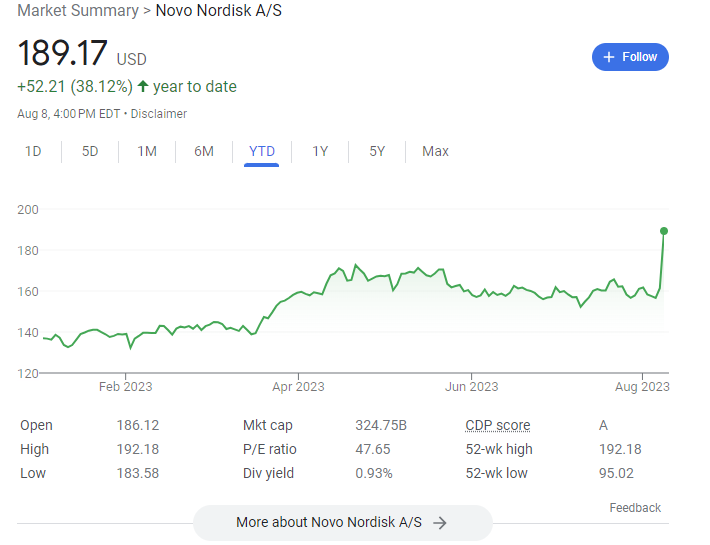Click the Div yield value 0.93%
This screenshot has width=710, height=545.
tap(374, 473)
